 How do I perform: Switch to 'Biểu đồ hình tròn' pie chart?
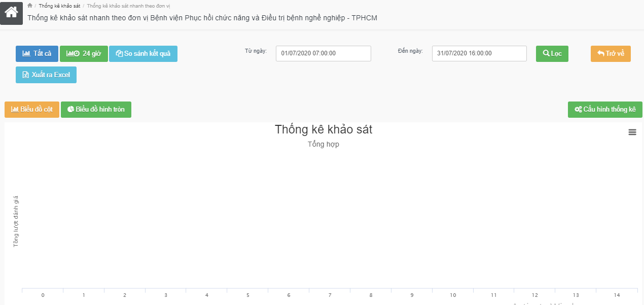point(96,110)
